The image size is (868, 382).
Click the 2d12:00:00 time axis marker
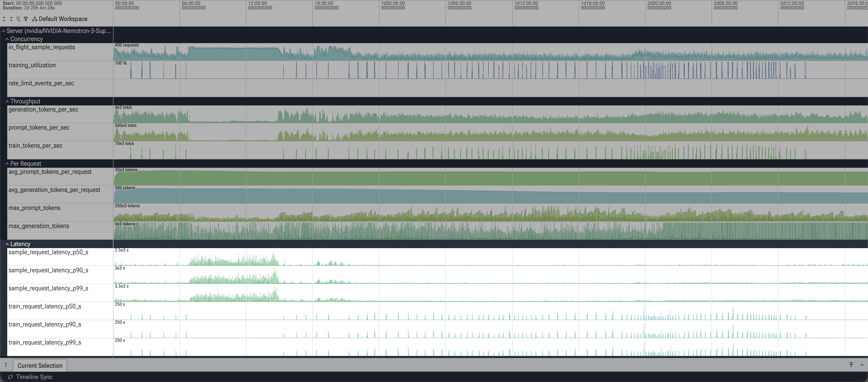click(792, 5)
